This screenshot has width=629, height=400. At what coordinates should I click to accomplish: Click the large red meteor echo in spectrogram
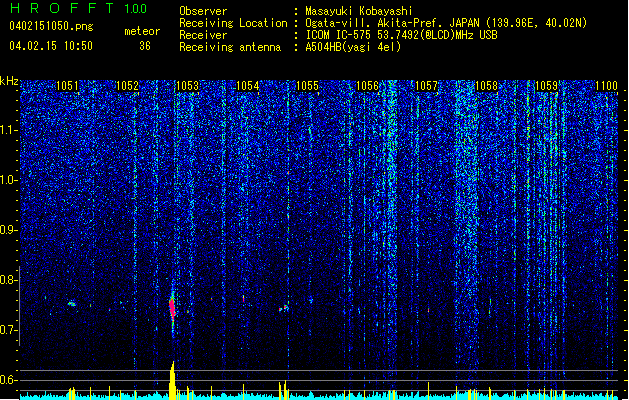coord(172,308)
